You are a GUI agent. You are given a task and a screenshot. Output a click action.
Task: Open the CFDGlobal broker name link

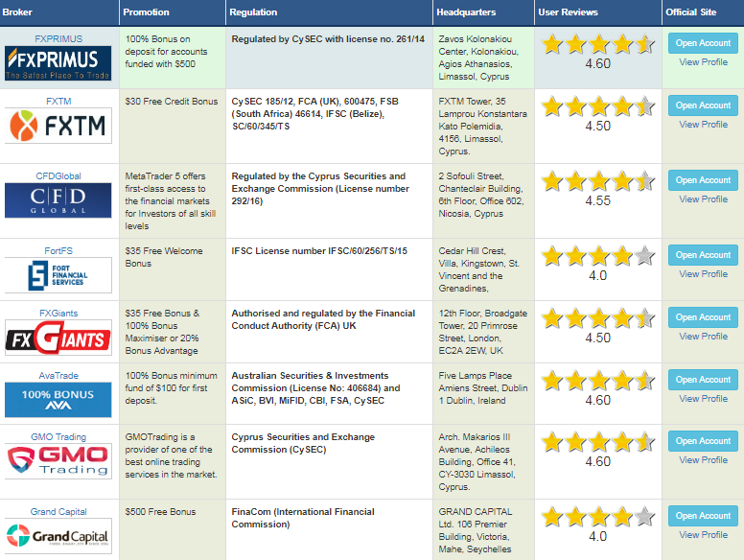click(58, 176)
